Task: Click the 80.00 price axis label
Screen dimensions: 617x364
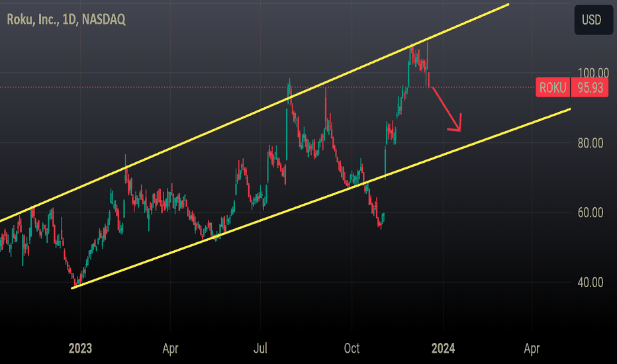Action: click(x=591, y=143)
